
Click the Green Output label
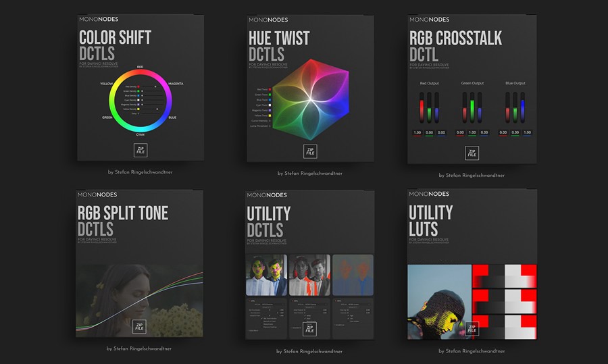[x=472, y=83]
